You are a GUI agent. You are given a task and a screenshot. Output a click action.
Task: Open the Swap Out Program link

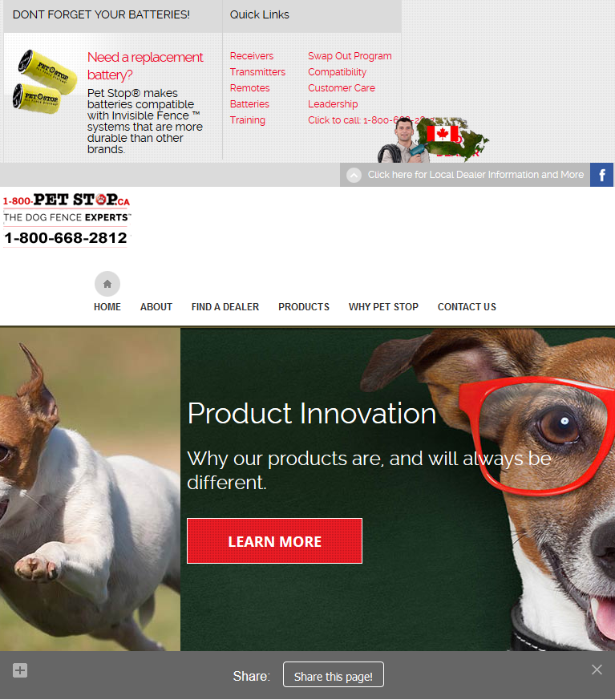(350, 56)
